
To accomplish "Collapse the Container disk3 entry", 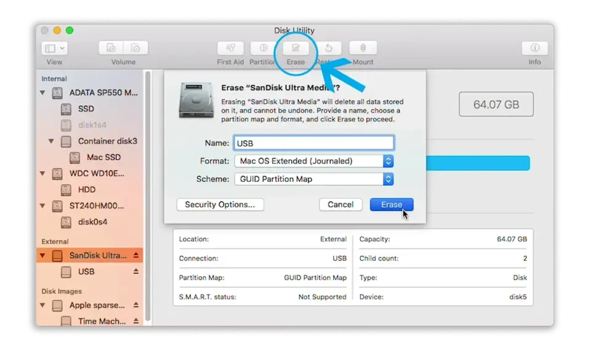I will (52, 141).
